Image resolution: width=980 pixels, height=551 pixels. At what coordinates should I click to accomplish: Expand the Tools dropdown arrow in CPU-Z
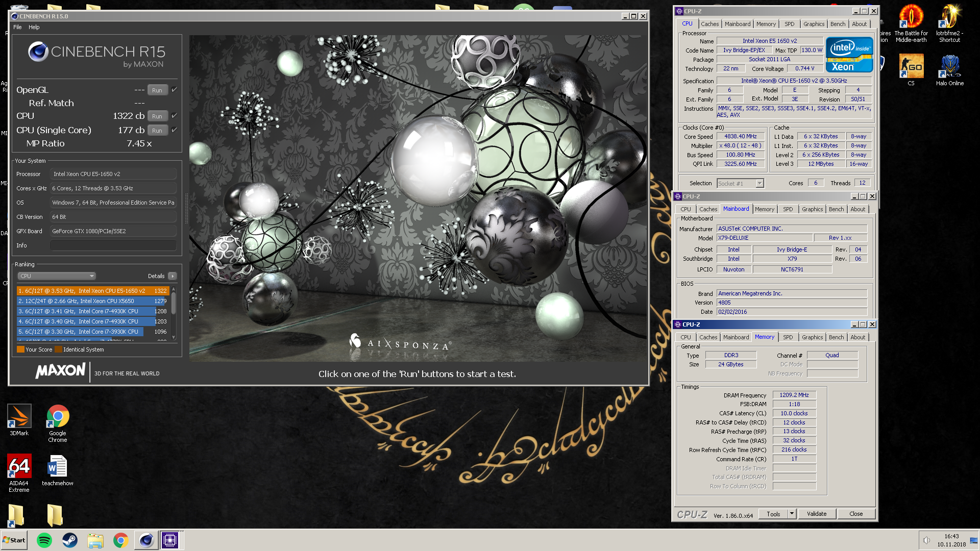click(x=792, y=514)
